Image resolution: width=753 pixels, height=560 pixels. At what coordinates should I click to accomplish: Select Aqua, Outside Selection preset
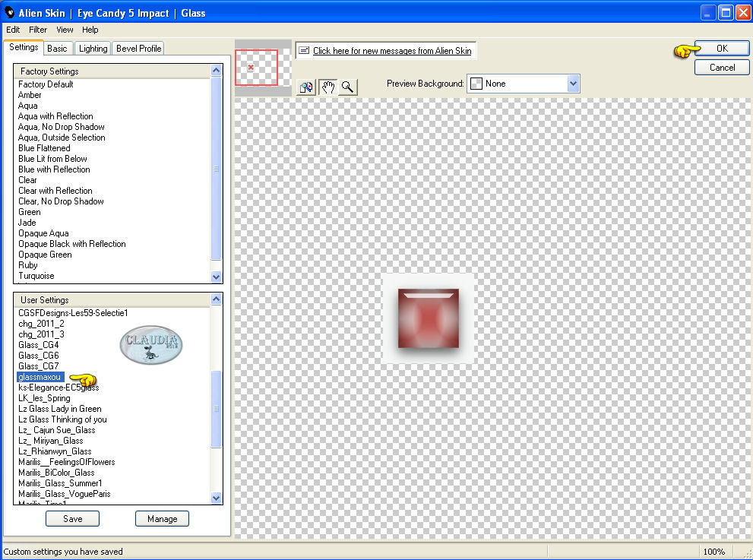click(x=62, y=138)
